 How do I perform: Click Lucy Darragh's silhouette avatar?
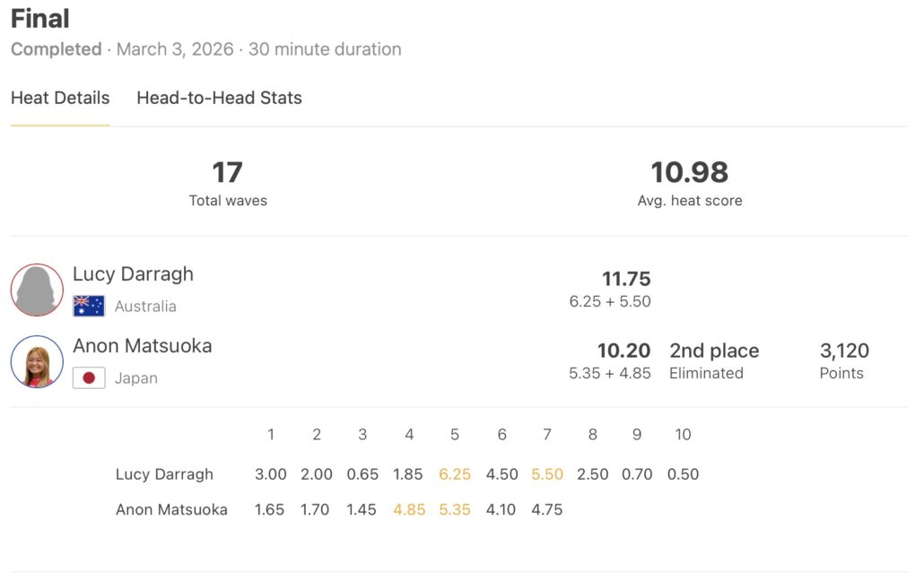tap(37, 290)
